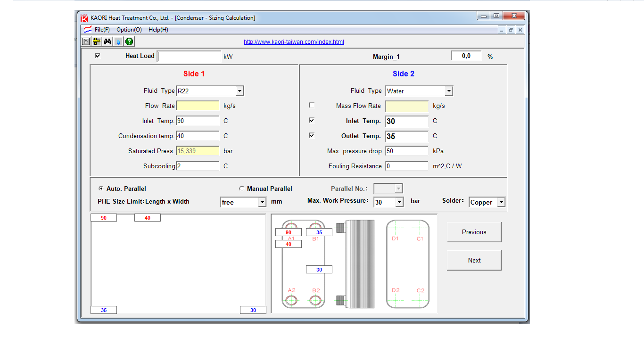Screen dimensions: 644x362
Task: Click the Margin_1 label
Action: [386, 57]
